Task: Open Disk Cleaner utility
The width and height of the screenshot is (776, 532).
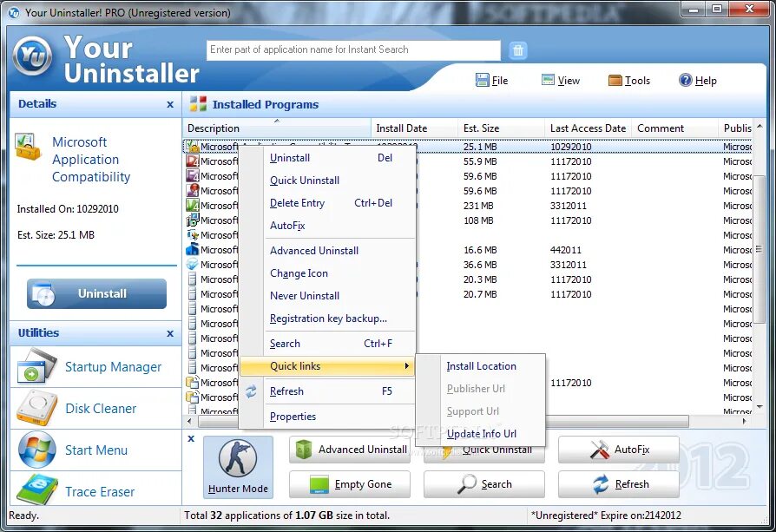Action: [x=95, y=408]
